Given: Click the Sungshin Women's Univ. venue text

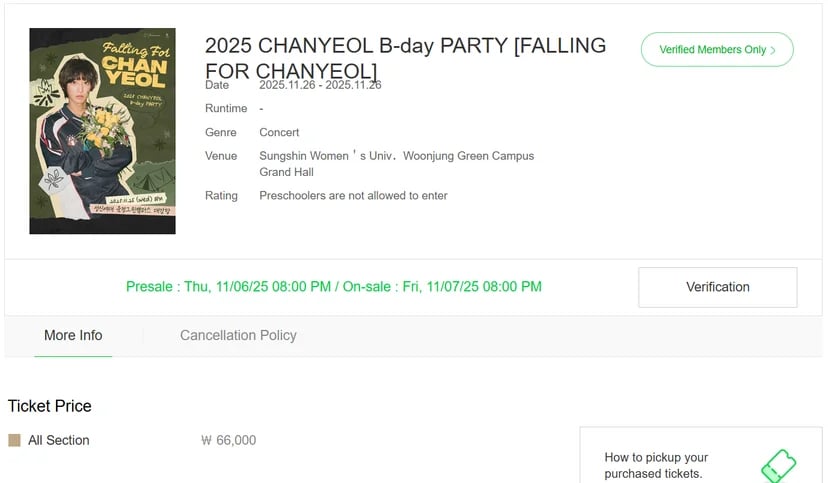Looking at the screenshot, I should pos(397,156).
